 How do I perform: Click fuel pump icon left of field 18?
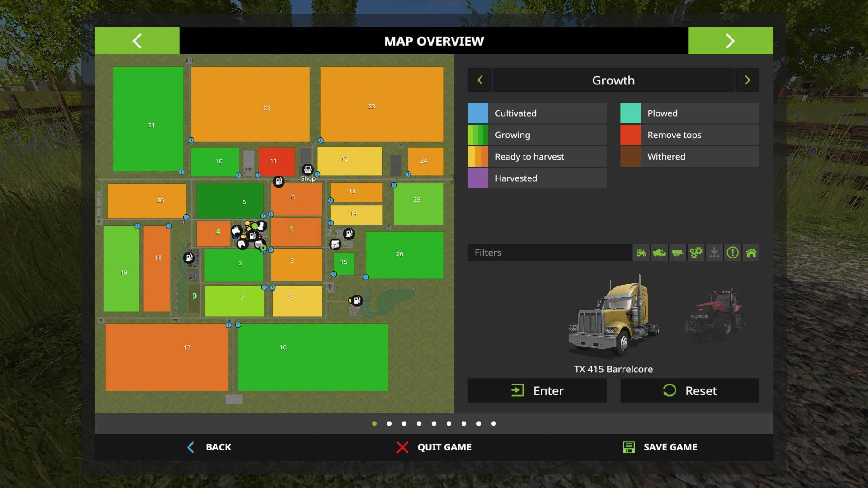click(x=189, y=258)
